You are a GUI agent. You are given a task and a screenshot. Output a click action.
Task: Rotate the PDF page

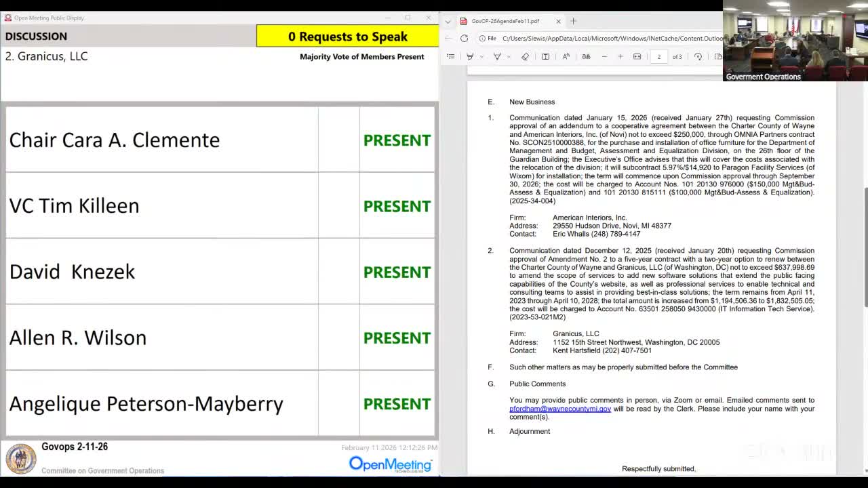698,57
